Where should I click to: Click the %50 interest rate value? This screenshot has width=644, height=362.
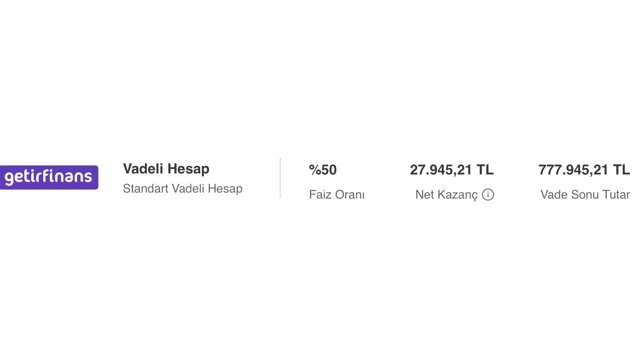(323, 170)
